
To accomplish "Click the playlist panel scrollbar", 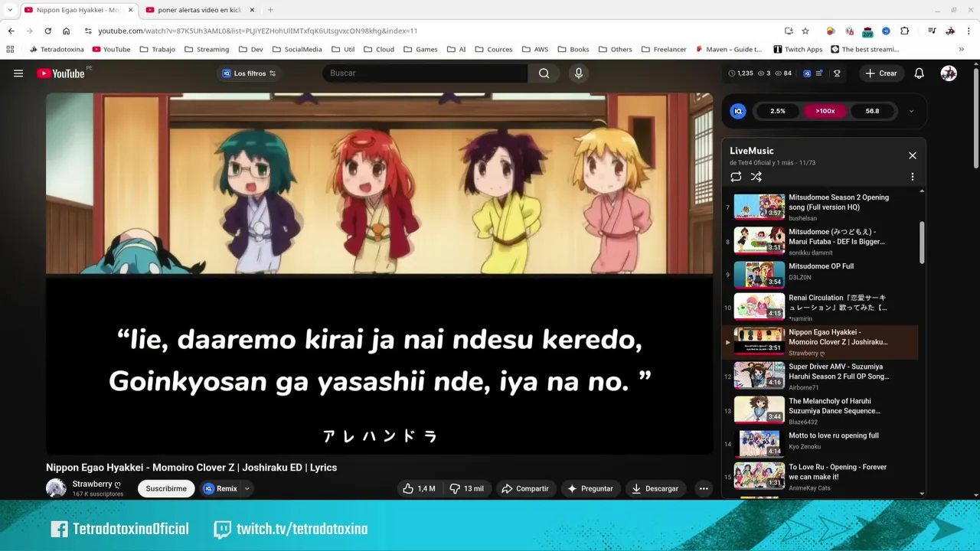I will point(922,243).
